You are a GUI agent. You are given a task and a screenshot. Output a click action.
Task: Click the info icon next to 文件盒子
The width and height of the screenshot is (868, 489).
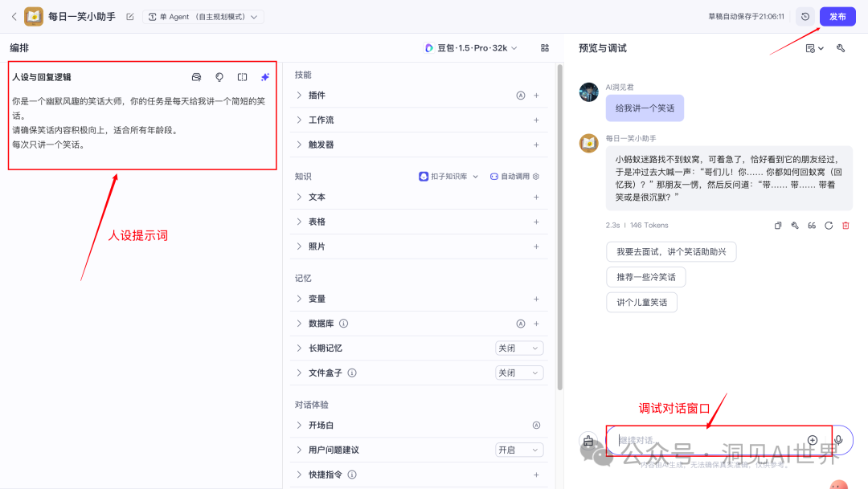tap(351, 373)
